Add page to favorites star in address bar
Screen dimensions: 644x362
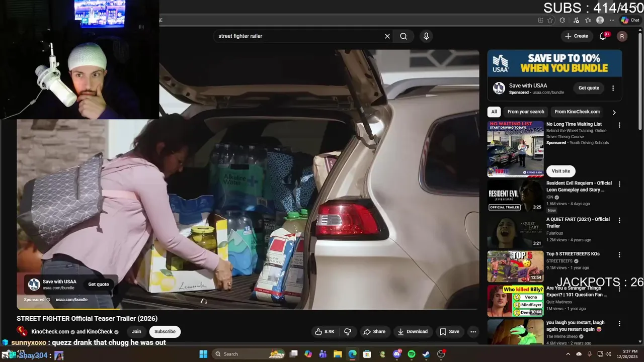(x=550, y=20)
